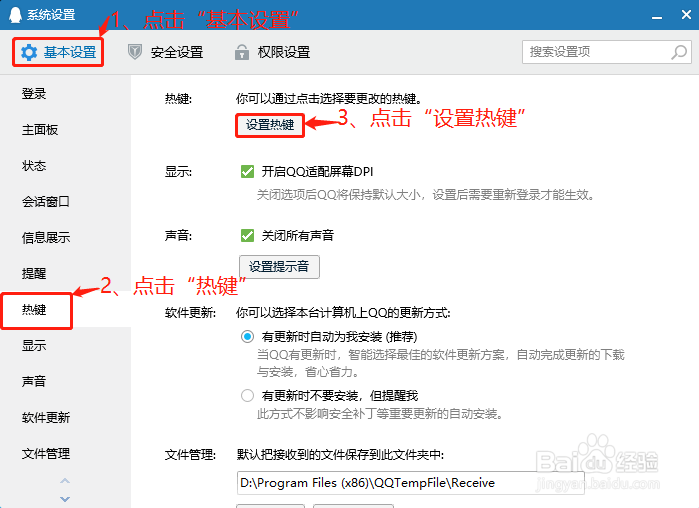
Task: Switch to the 基本设置 tab
Action: 58,53
